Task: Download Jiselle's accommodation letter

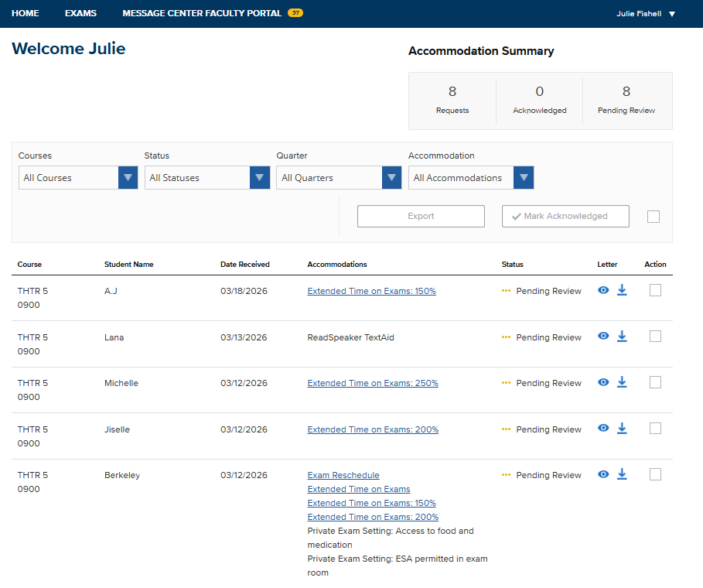Action: [x=622, y=428]
